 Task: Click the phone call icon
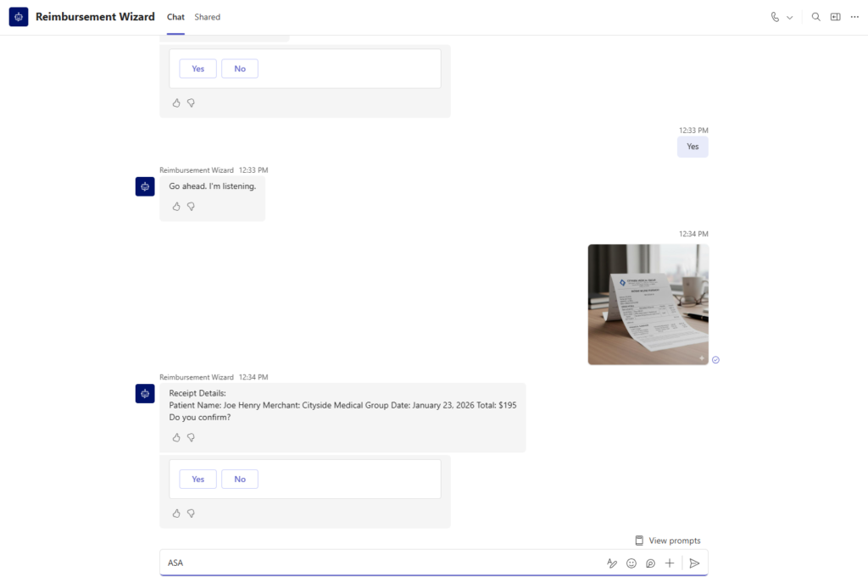tap(775, 17)
